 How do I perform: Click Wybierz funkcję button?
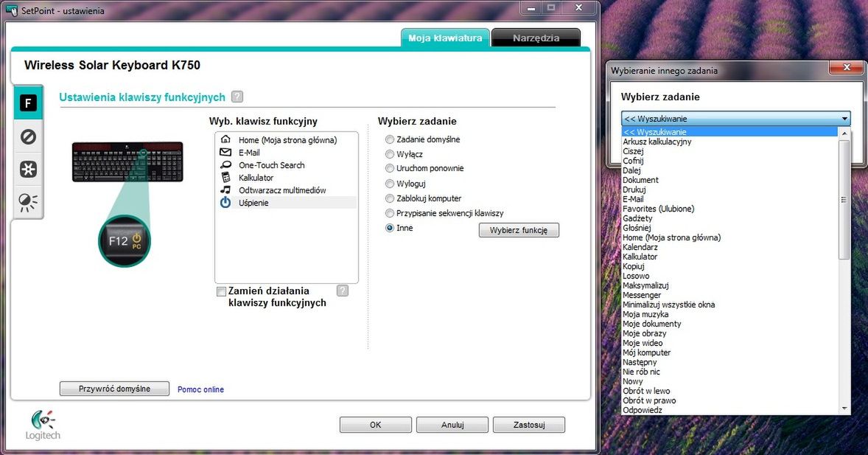tap(519, 230)
